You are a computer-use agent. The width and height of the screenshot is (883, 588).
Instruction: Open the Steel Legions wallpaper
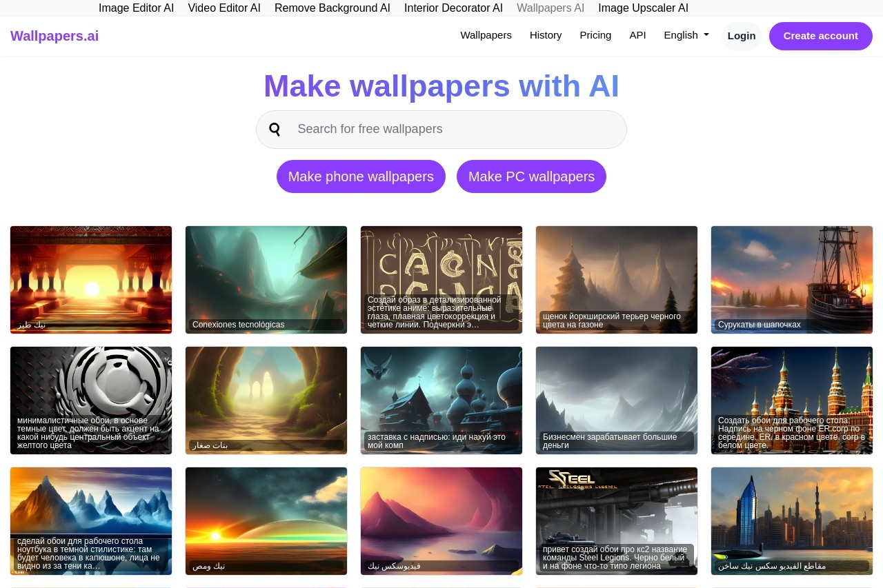click(x=617, y=521)
